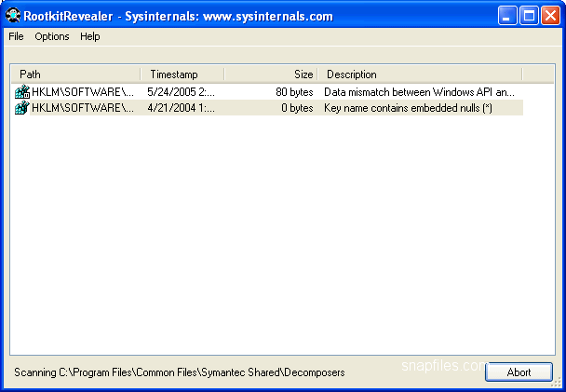Click the registry icon in the 0 bytes row
Image resolution: width=566 pixels, height=392 pixels.
(22, 108)
